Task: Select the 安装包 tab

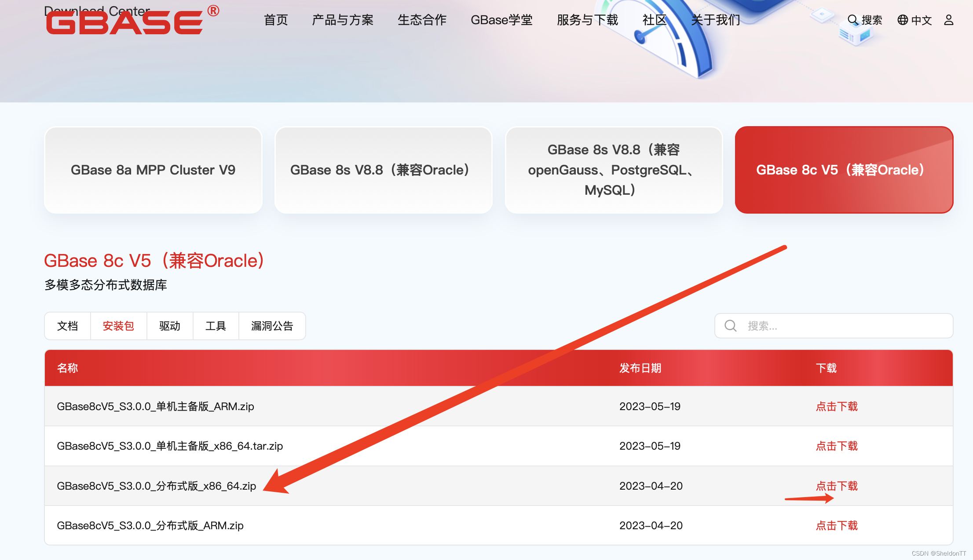Action: 118,326
